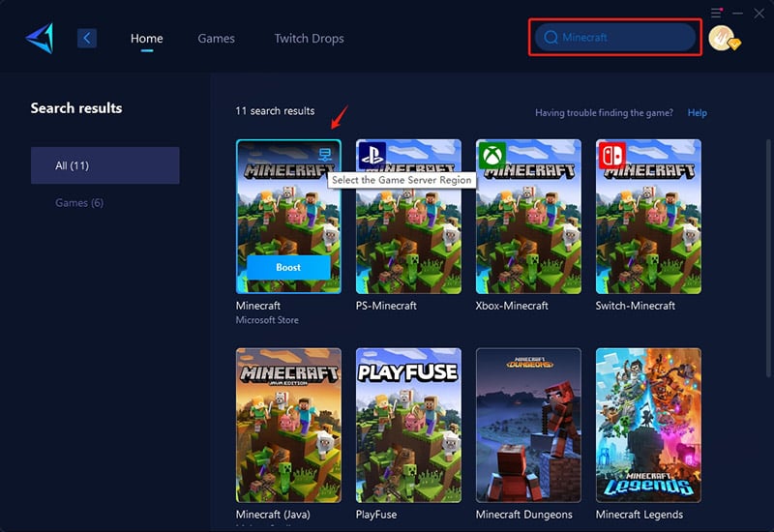Go back using the arrow button
The width and height of the screenshot is (774, 532).
87,38
